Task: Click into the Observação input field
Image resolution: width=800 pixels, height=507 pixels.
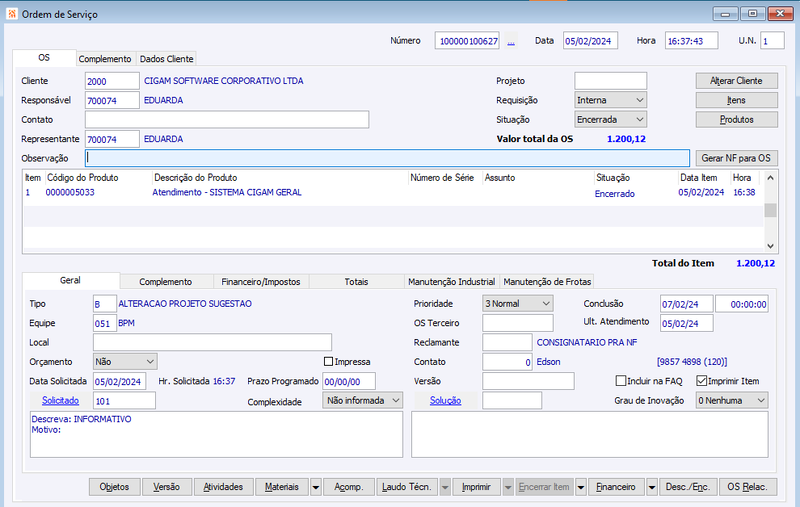Action: tap(387, 158)
